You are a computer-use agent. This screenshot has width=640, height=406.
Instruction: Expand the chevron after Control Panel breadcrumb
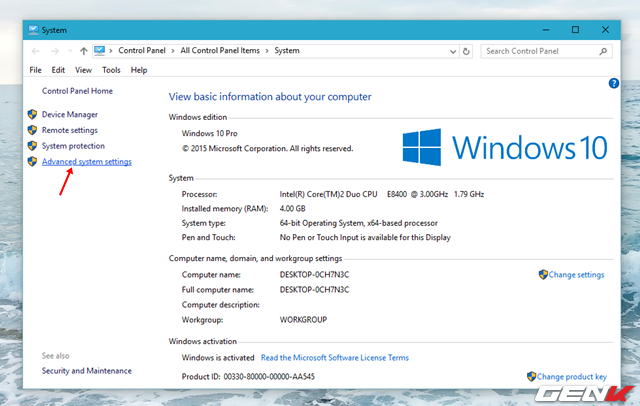point(172,50)
